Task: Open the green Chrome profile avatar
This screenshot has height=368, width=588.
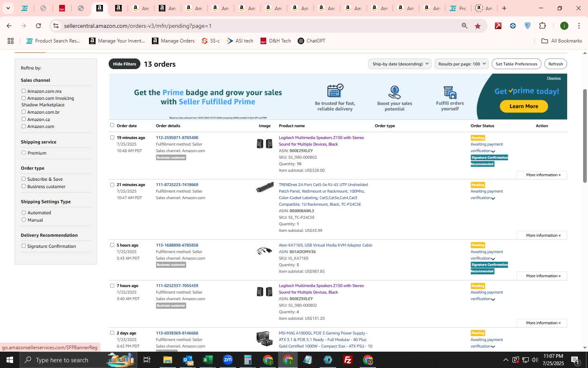Action: point(564,26)
